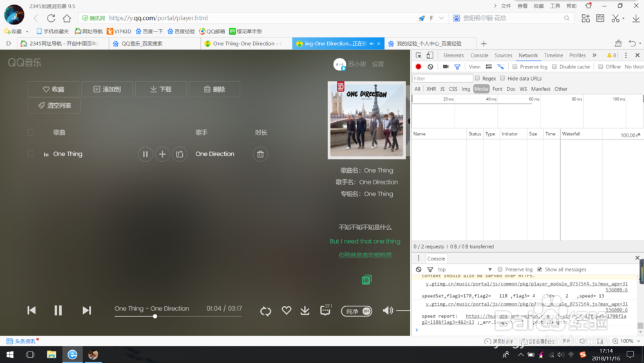Enable the Regex checkbox

477,78
